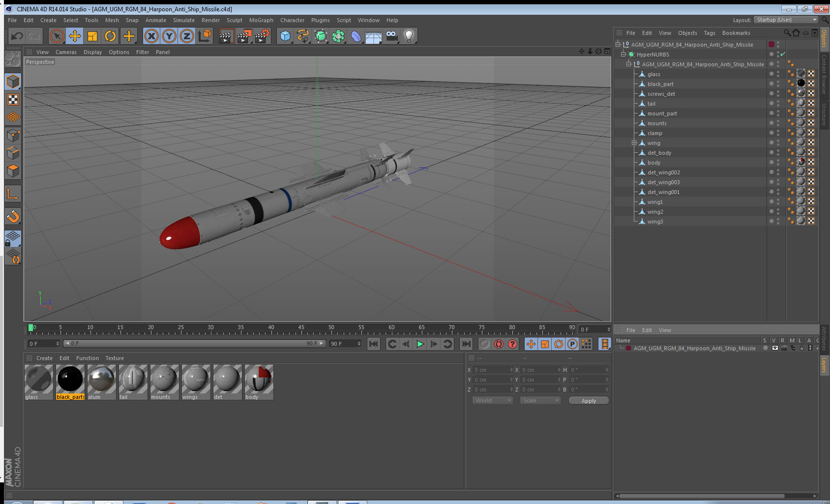Toggle autokeying button
This screenshot has height=504, width=830.
click(x=499, y=344)
